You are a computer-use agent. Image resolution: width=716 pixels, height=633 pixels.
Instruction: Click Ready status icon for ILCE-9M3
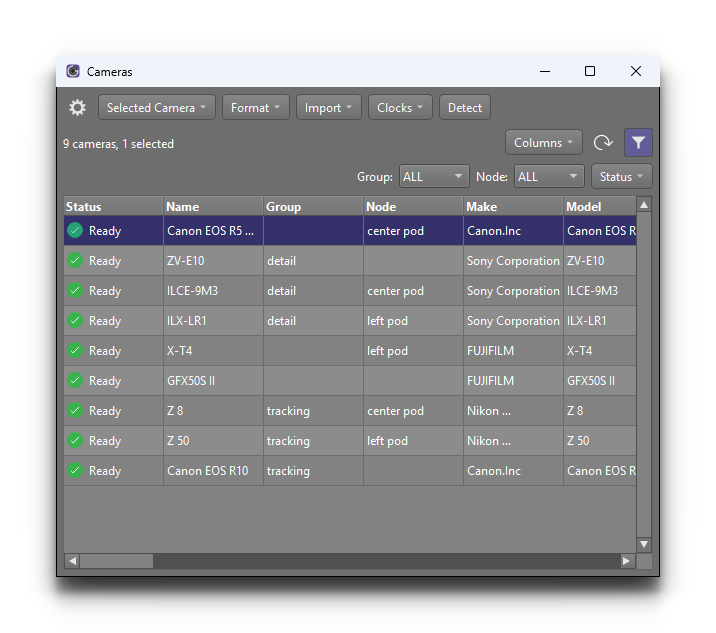click(x=75, y=290)
